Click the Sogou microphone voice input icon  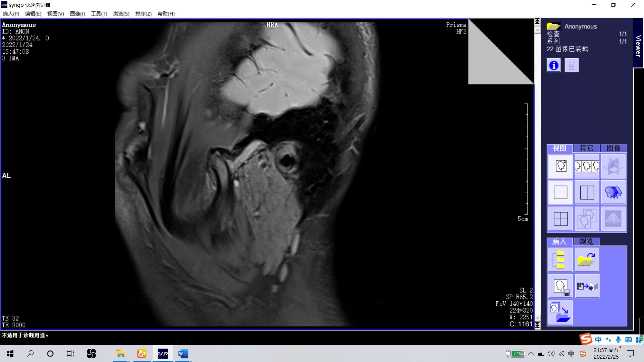tap(618, 340)
